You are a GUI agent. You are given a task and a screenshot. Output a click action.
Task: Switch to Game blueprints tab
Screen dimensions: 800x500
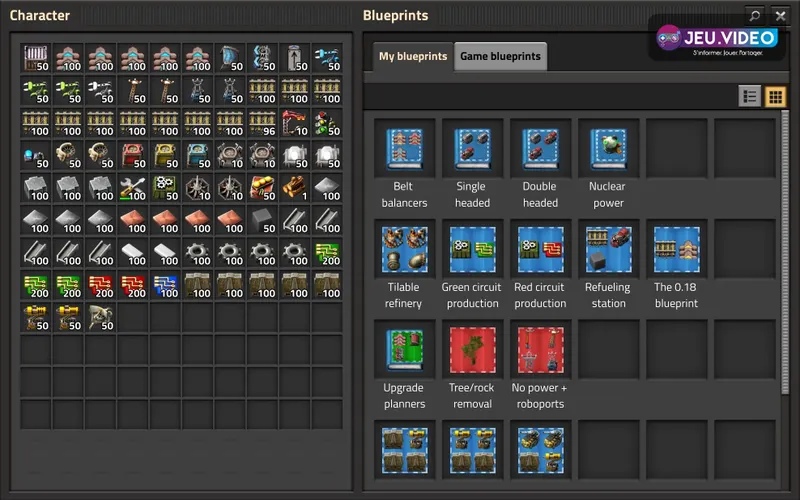(x=501, y=56)
